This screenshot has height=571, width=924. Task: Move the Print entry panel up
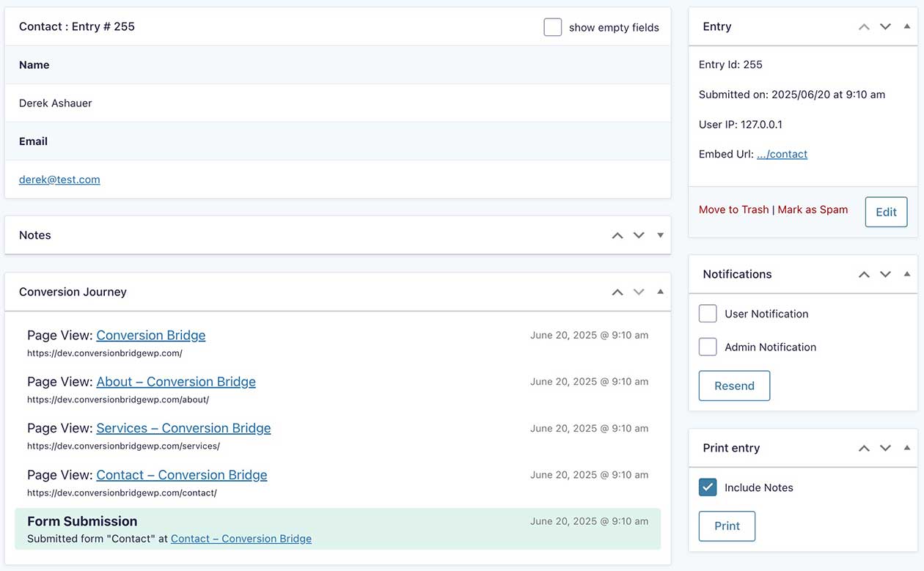pos(864,448)
